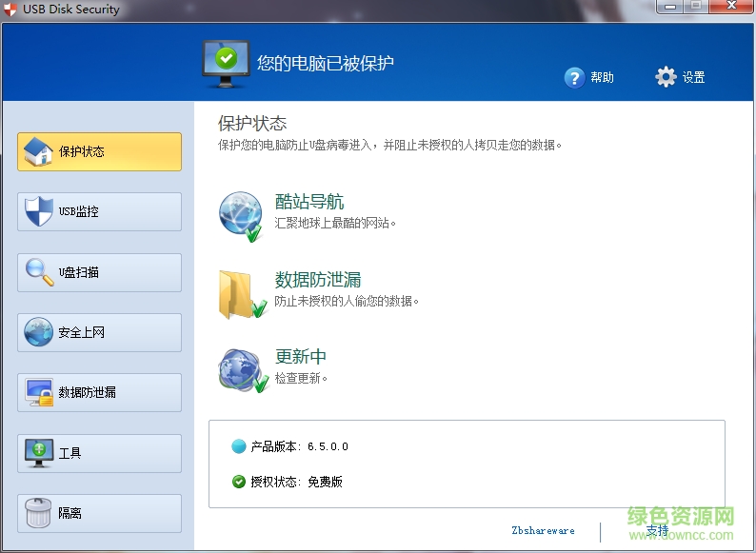Click the 酷站导航 globe icon

pos(241,216)
